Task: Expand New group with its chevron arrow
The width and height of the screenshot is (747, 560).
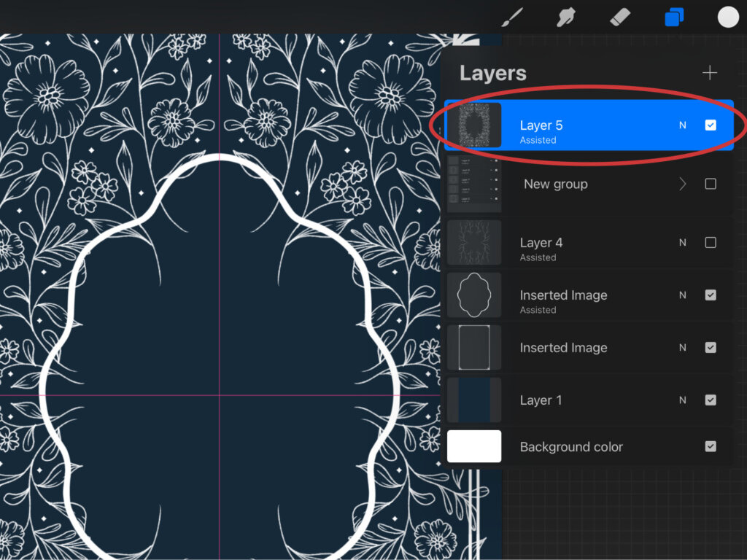Action: click(x=683, y=184)
